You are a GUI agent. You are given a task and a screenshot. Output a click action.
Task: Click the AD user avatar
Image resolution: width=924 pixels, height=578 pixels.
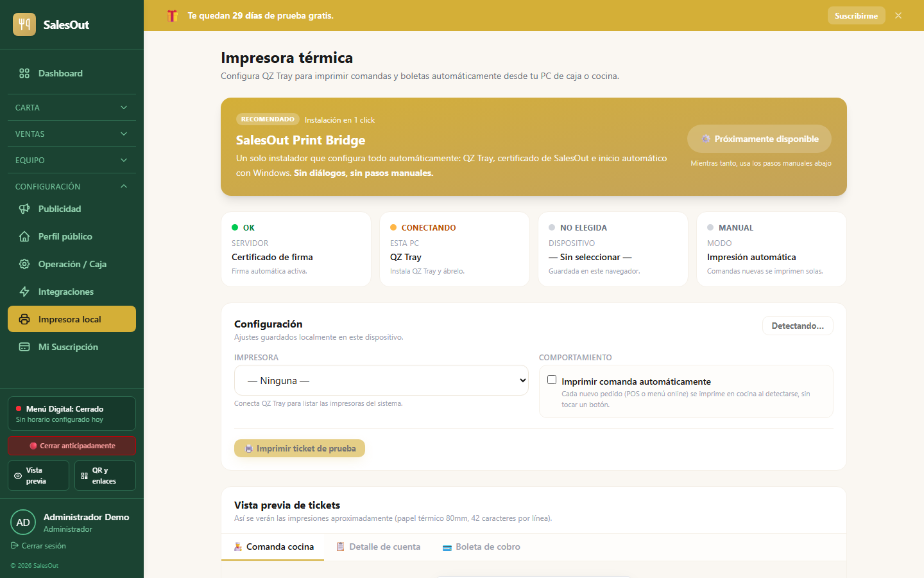click(x=23, y=523)
